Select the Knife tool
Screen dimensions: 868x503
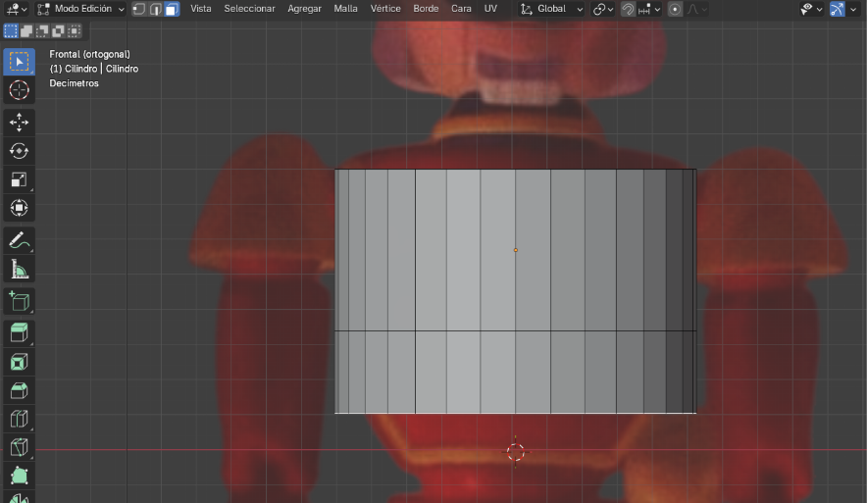[19, 447]
